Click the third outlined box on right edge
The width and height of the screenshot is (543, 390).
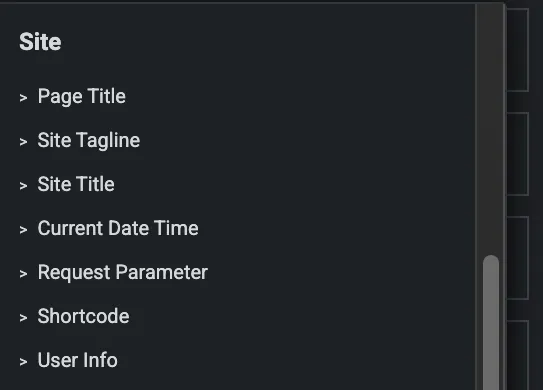tap(518, 258)
